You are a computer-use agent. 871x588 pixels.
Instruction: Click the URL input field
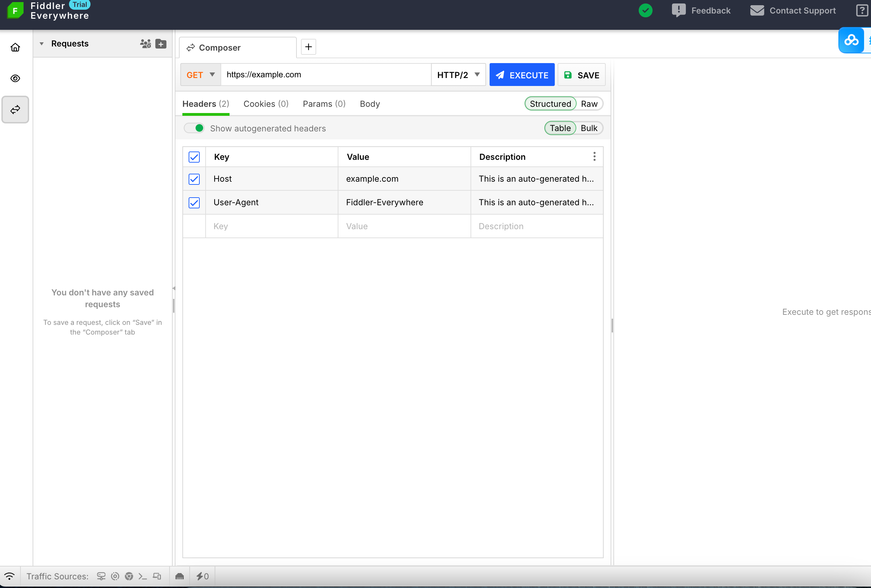(x=325, y=75)
